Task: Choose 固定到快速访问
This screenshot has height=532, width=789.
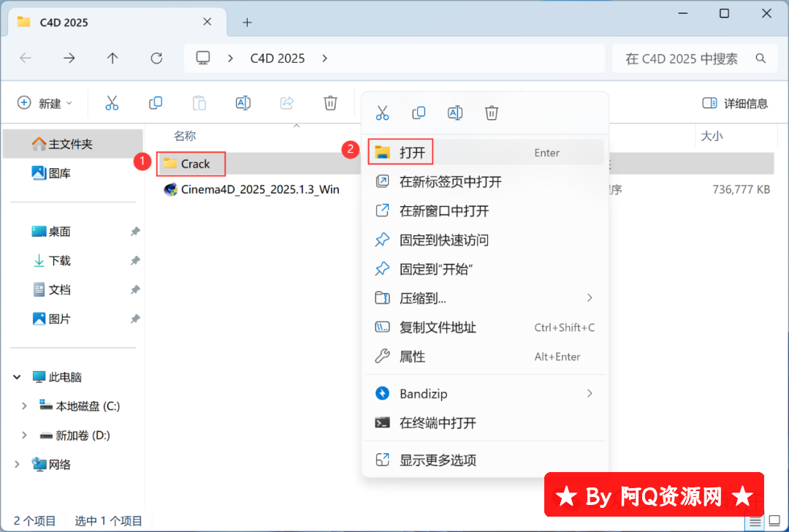Action: pyautogui.click(x=485, y=240)
